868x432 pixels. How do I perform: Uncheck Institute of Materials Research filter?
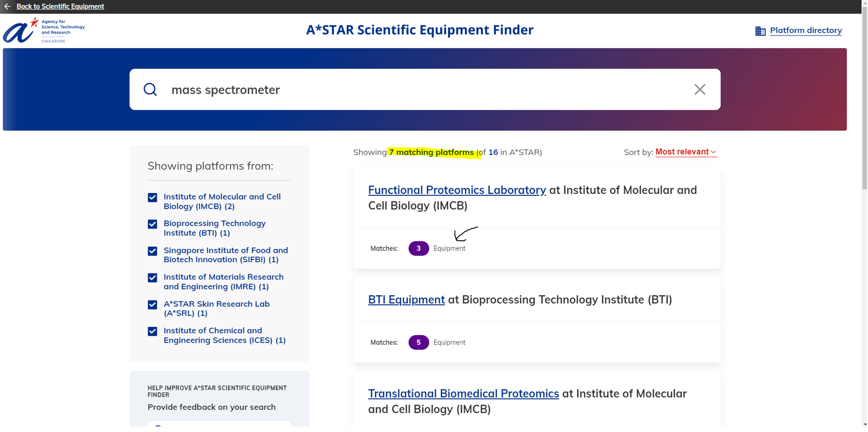(x=152, y=277)
